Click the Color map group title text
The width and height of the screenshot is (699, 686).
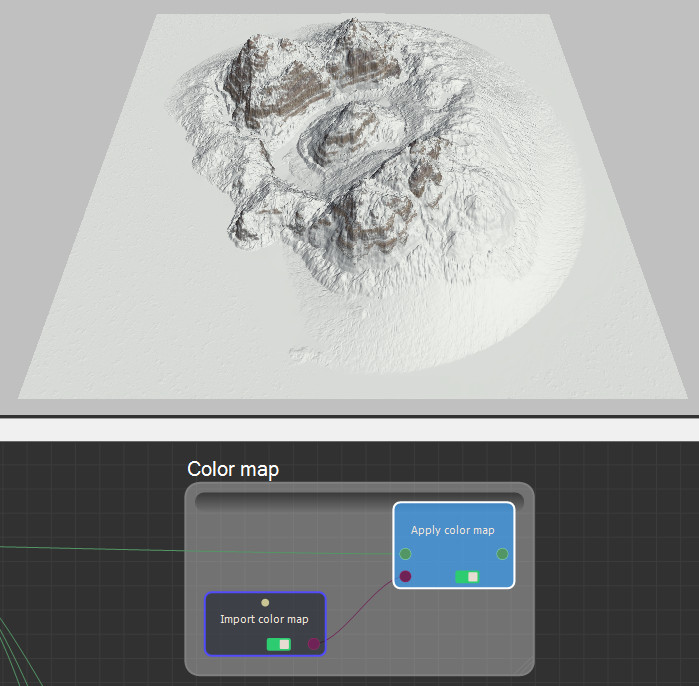232,469
